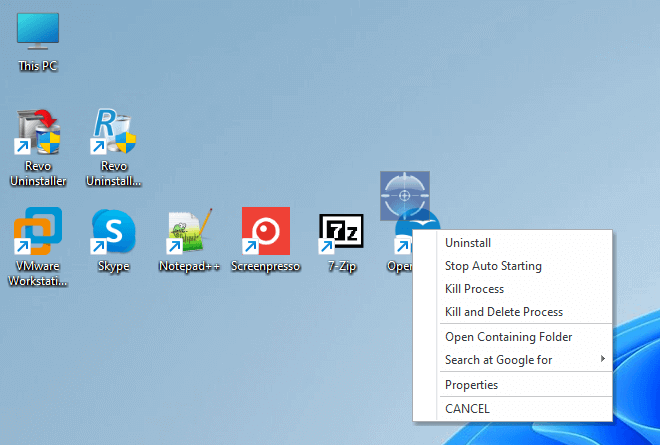Expand the Search at Google for submenu arrow
Image resolution: width=660 pixels, height=445 pixels.
602,360
